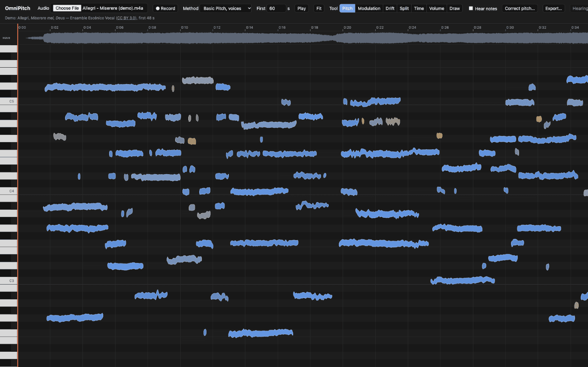Switch to the Modulation tool

(x=369, y=8)
